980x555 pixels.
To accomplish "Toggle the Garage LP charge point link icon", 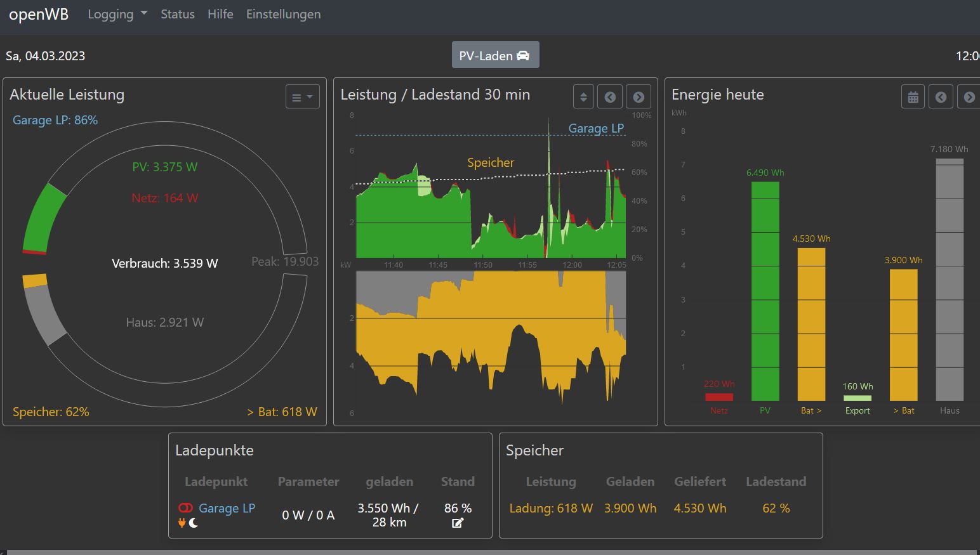I will [185, 508].
